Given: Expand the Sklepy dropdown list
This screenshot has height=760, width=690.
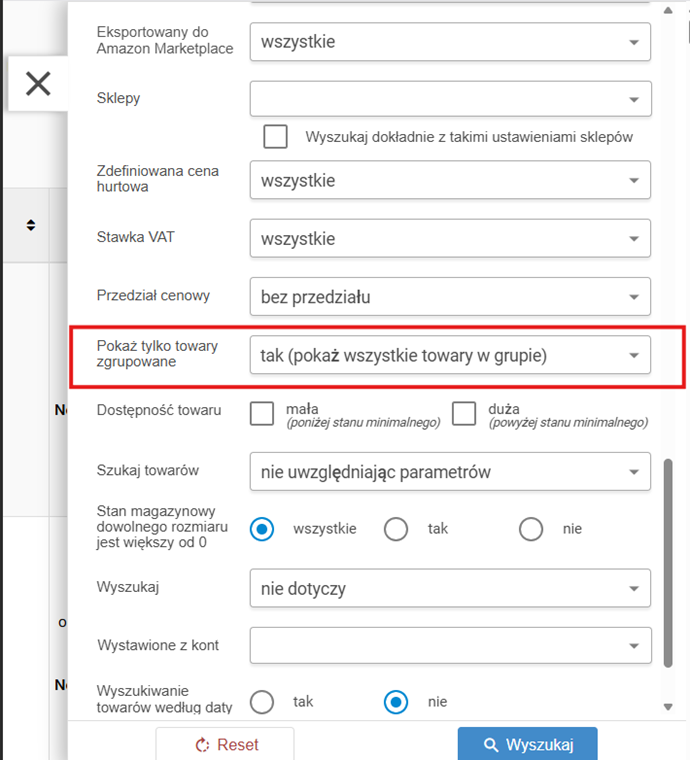Looking at the screenshot, I should click(450, 99).
